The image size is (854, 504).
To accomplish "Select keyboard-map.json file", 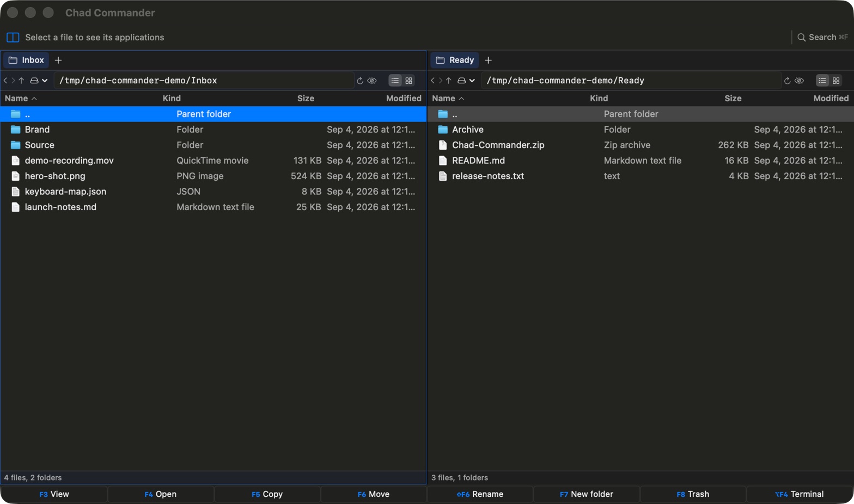I will coord(213,192).
